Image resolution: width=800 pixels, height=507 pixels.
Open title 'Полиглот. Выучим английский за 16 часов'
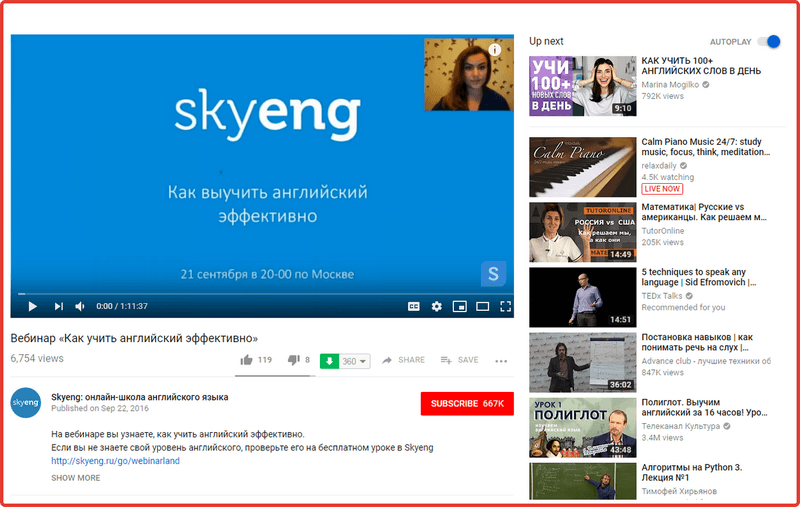(705, 408)
